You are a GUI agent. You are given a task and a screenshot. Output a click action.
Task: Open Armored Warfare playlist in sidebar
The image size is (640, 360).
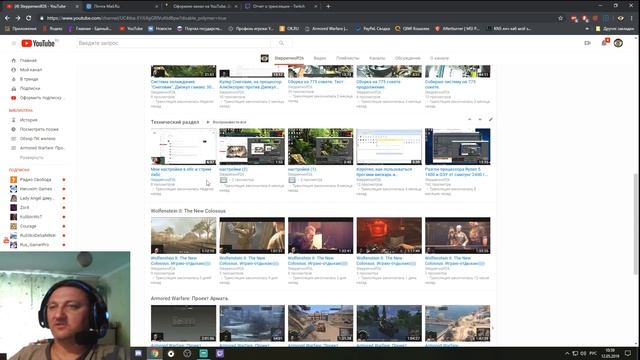point(42,148)
